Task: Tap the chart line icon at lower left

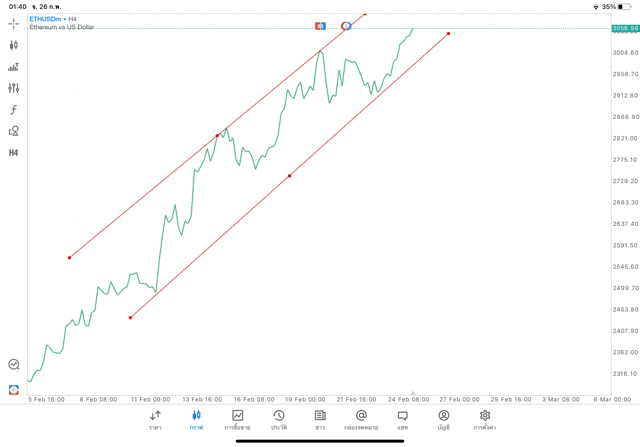Action: tap(14, 365)
